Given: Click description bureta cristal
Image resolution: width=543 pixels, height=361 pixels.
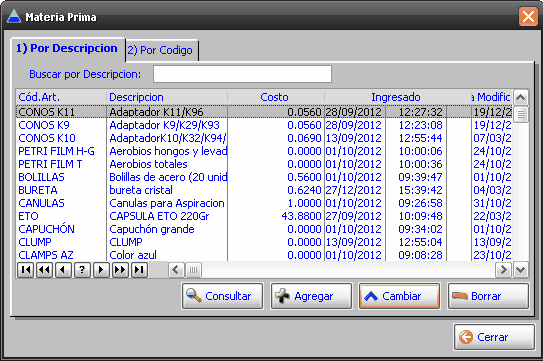Looking at the screenshot, I should click(141, 190).
